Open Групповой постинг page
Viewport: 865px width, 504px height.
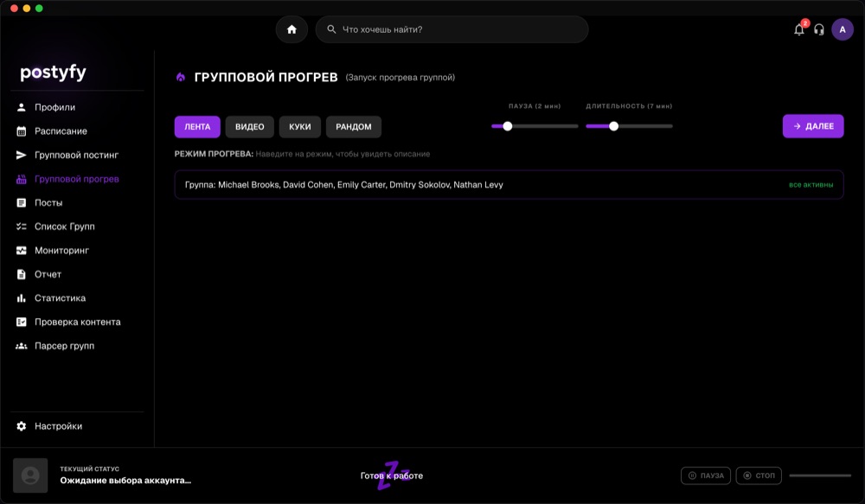77,155
